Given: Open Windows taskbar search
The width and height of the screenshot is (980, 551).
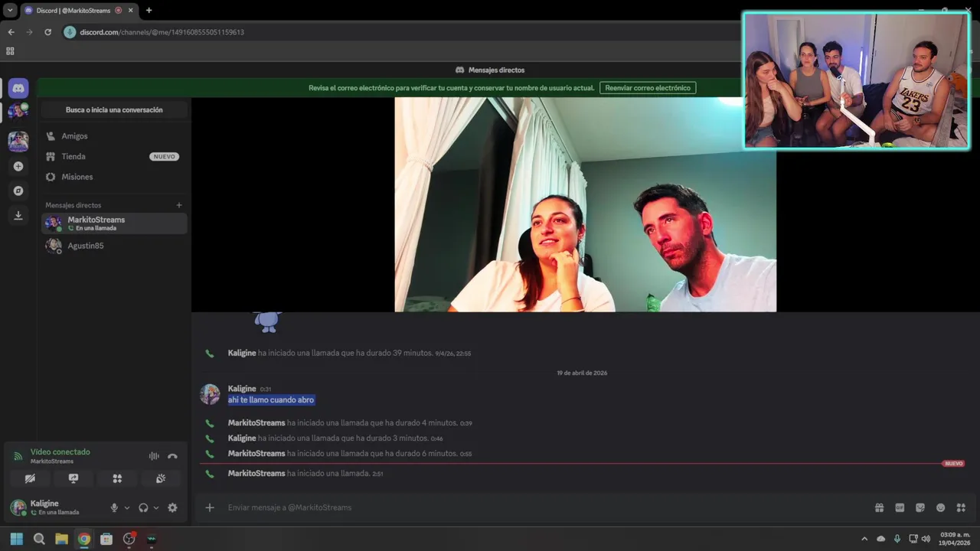Looking at the screenshot, I should pos(39,539).
